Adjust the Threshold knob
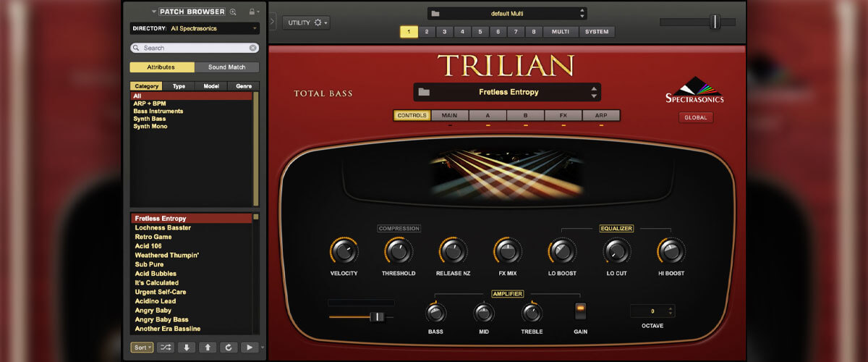868x362 pixels. pos(399,251)
